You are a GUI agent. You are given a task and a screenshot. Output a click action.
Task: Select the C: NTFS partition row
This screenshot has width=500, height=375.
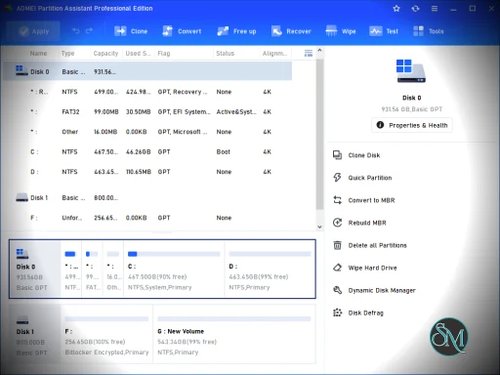click(x=148, y=152)
